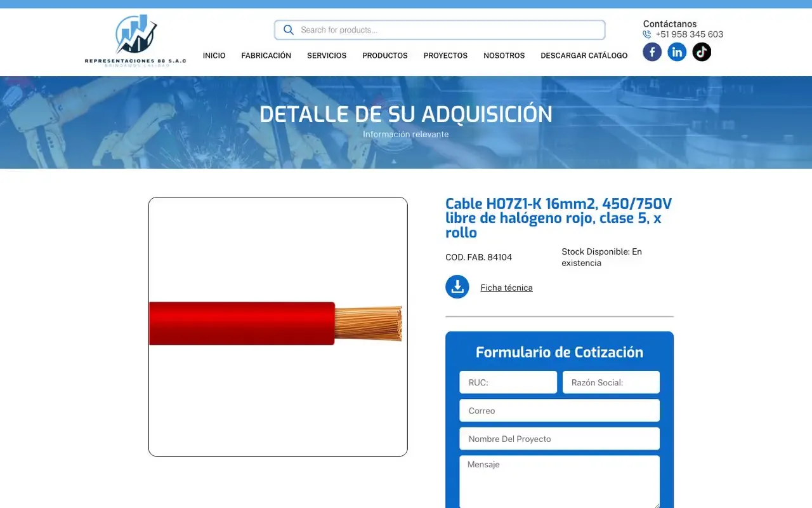Click the Información relevante subtitle
The image size is (812, 508).
pyautogui.click(x=406, y=135)
